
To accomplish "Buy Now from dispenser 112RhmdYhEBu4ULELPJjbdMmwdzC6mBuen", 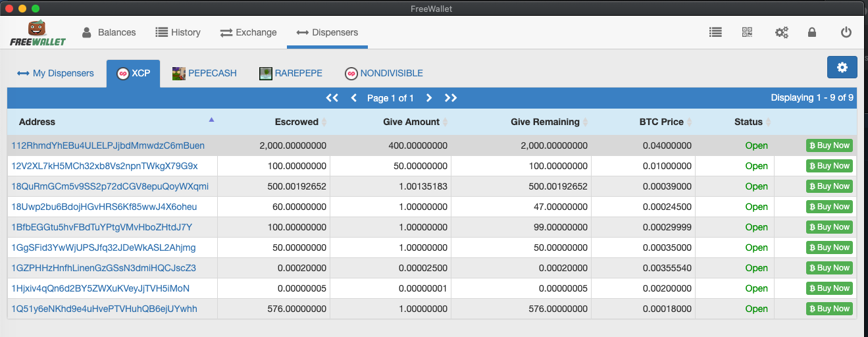I will click(x=829, y=145).
